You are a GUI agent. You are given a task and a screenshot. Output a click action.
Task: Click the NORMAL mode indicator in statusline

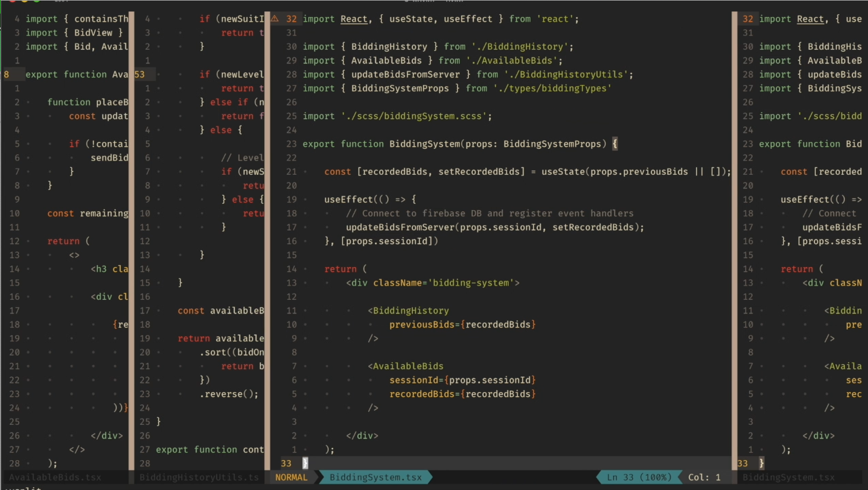(x=291, y=477)
